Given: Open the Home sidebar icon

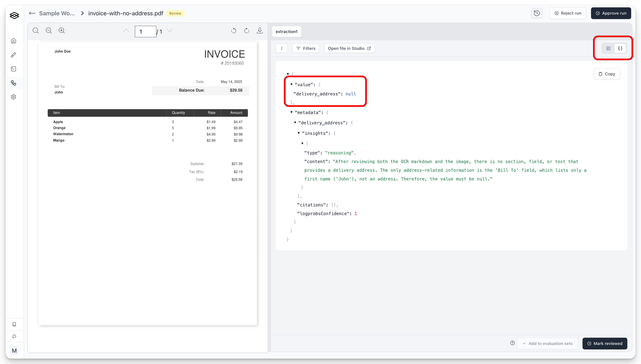Looking at the screenshot, I should click(14, 41).
